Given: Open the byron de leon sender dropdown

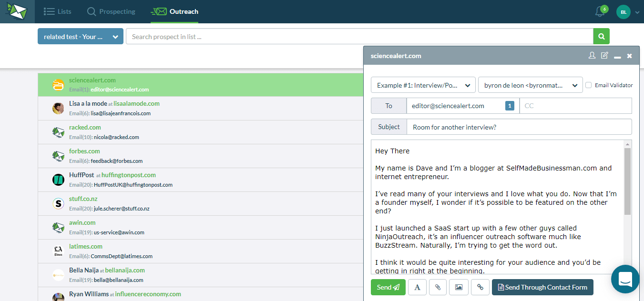Looking at the screenshot, I should pos(531,85).
